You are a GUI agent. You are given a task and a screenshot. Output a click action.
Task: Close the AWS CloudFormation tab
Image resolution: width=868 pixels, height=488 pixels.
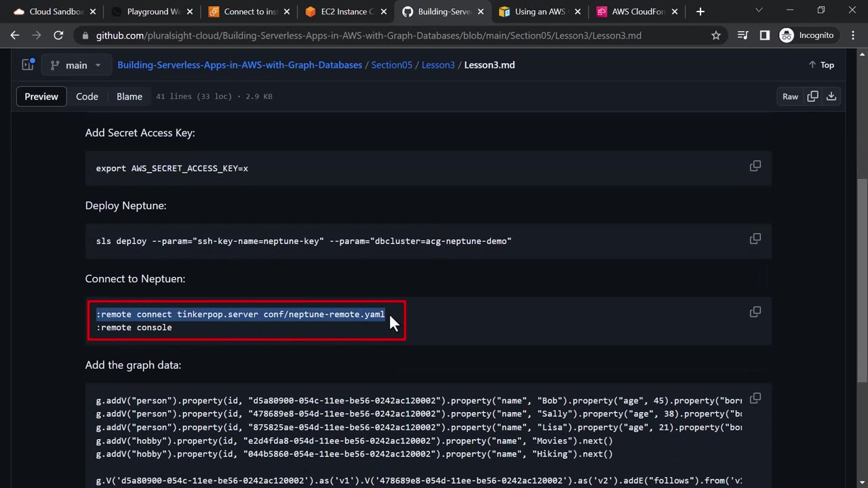point(675,12)
